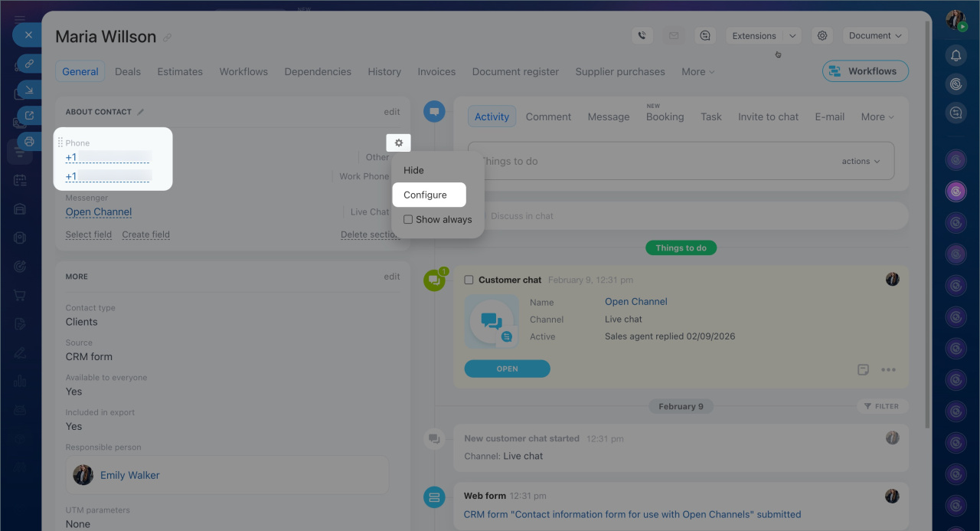Image resolution: width=980 pixels, height=531 pixels.
Task: Open the Extensions dropdown arrow
Action: [x=792, y=35]
